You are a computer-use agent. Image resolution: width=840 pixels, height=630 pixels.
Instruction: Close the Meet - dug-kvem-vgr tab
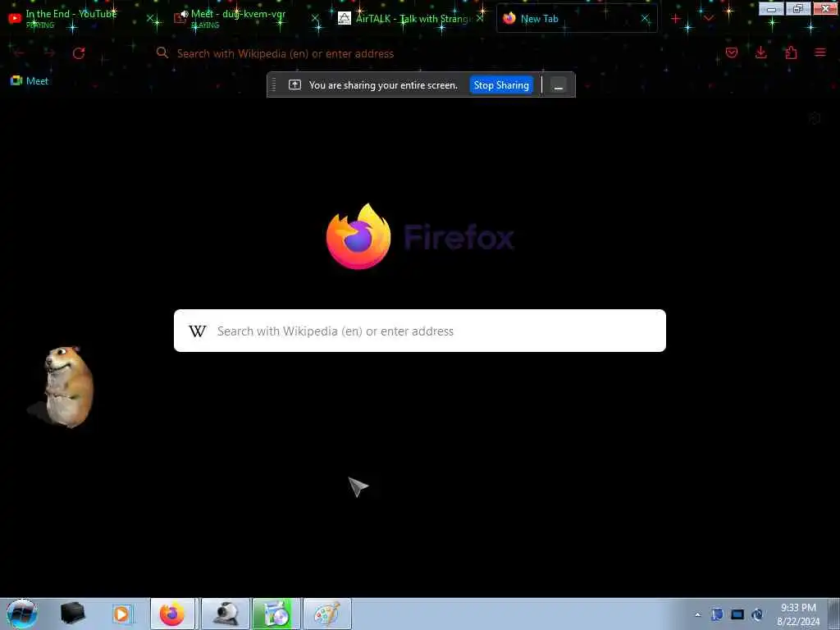(315, 19)
